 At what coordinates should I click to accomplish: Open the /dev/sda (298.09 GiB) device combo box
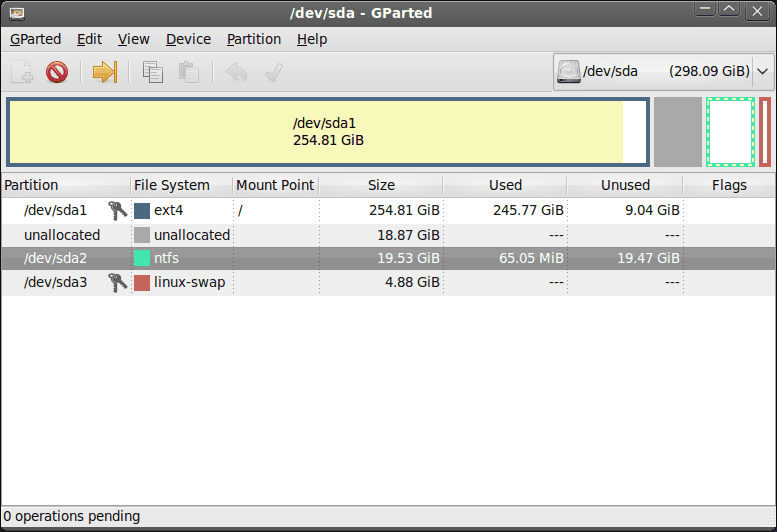[x=663, y=71]
